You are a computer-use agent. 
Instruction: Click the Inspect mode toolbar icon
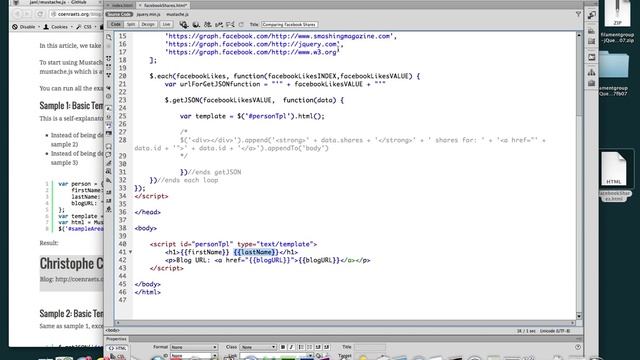click(x=184, y=24)
